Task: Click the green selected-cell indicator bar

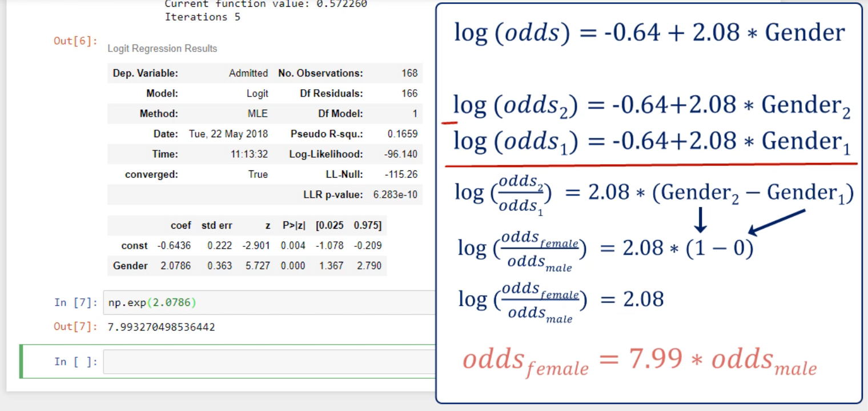Action: click(22, 361)
